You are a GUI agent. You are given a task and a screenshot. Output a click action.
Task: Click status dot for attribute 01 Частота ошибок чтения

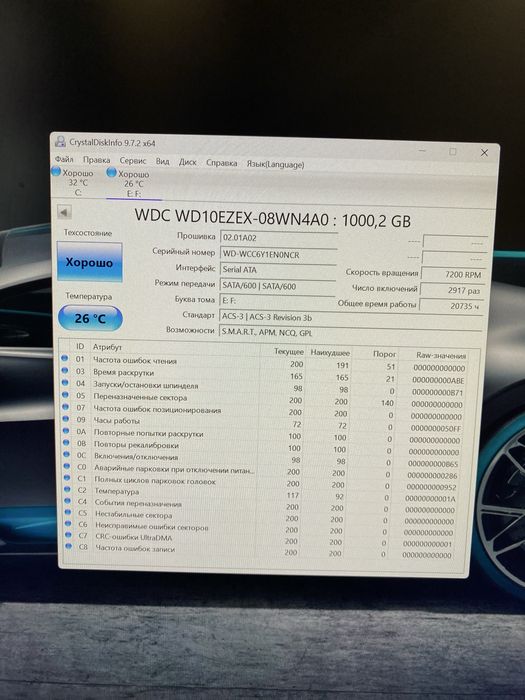(64, 358)
